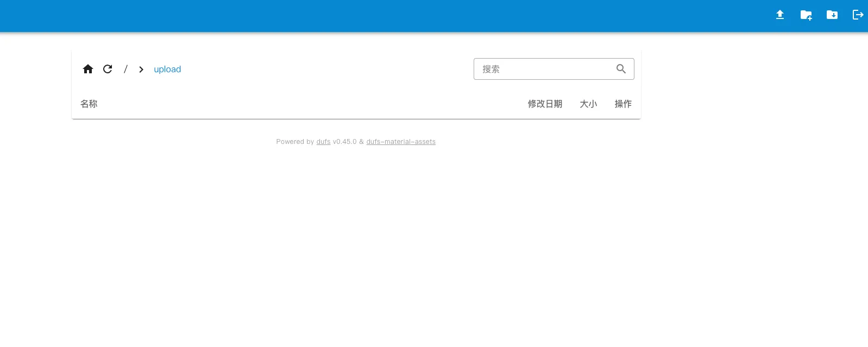The height and width of the screenshot is (347, 868).
Task: Click the logout icon in top bar
Action: click(858, 15)
